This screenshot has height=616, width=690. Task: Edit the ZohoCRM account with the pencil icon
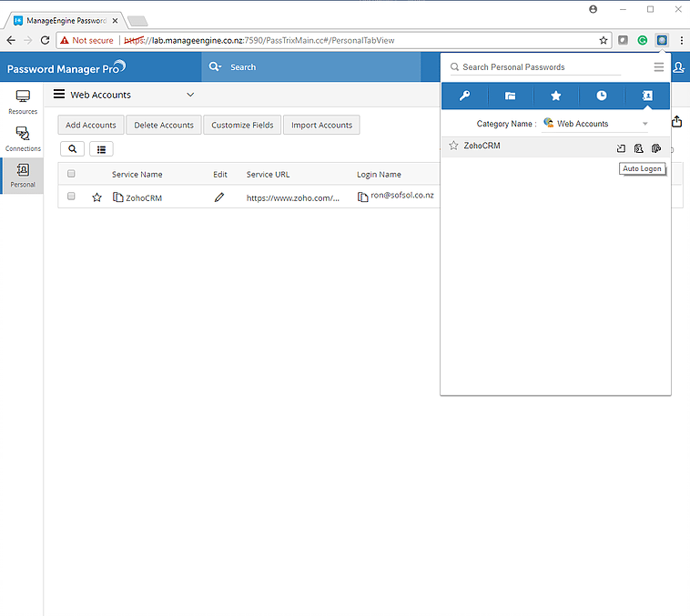tap(219, 197)
